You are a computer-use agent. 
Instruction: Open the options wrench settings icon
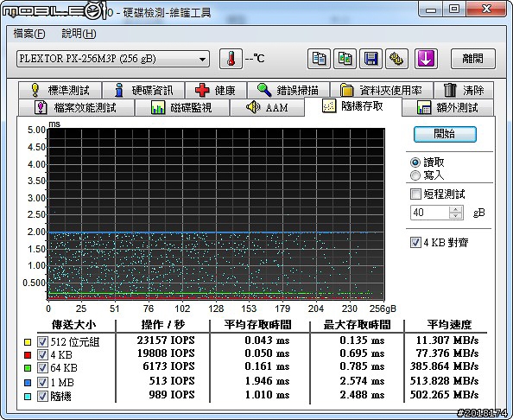(396, 59)
